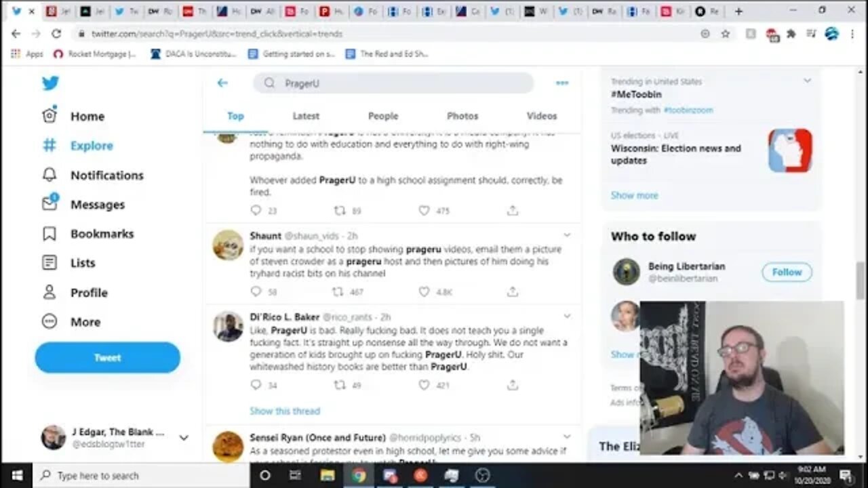Open Chrome from the taskbar
The width and height of the screenshot is (868, 488).
[359, 475]
